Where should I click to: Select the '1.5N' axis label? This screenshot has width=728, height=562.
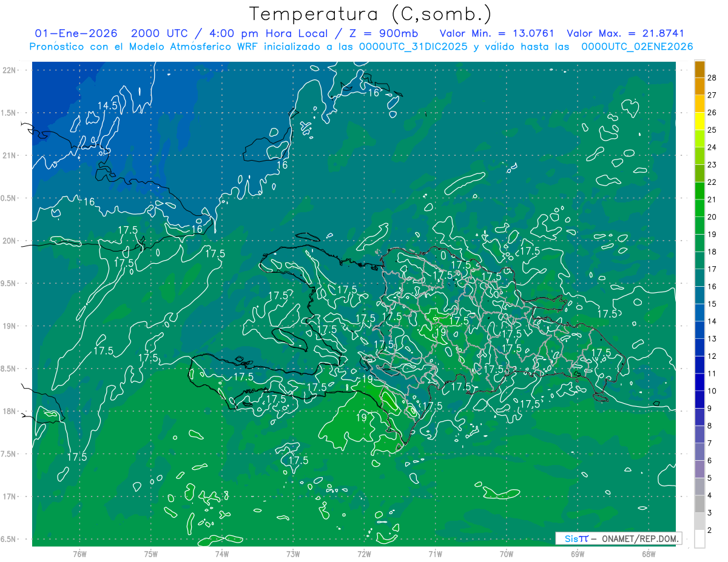(8, 113)
